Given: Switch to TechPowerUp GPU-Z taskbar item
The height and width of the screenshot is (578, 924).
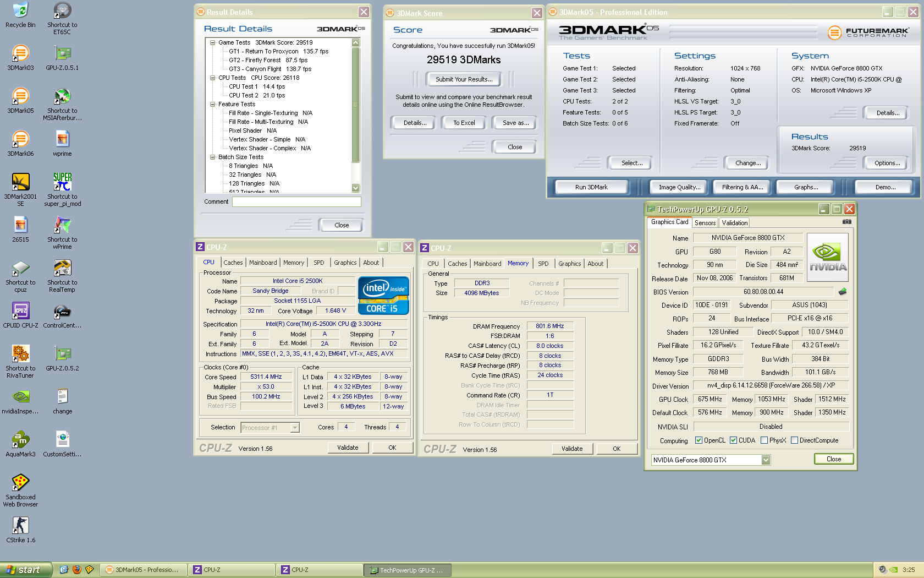Looking at the screenshot, I should [407, 570].
